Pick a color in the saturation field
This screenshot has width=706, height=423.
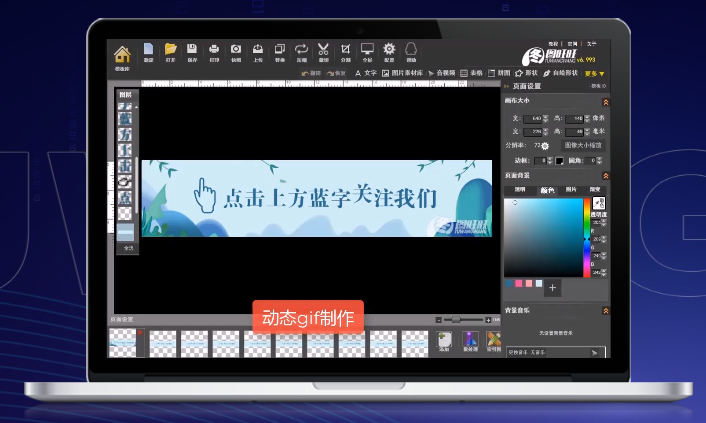pyautogui.click(x=543, y=237)
